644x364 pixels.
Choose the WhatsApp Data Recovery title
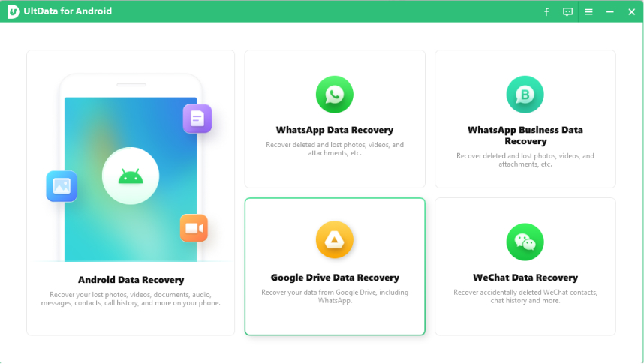coord(335,130)
